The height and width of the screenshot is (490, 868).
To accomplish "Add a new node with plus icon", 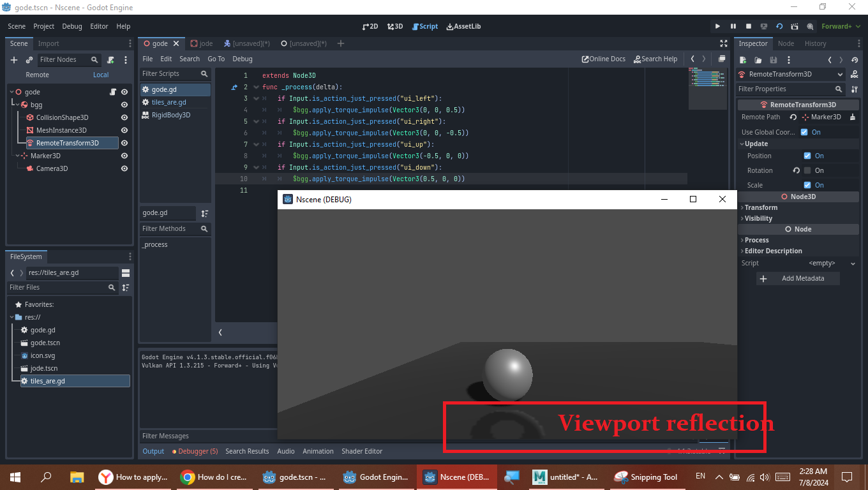I will [x=14, y=59].
